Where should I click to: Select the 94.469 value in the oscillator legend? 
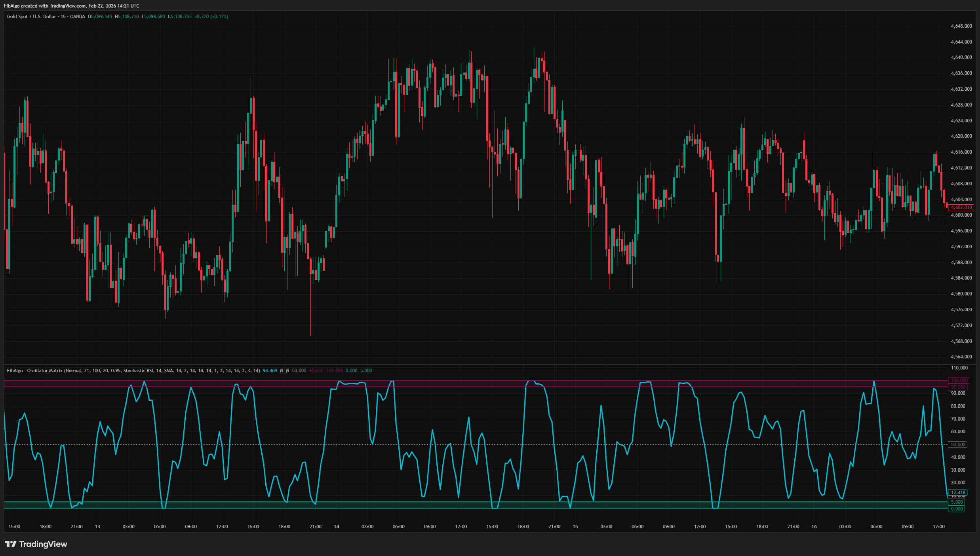pyautogui.click(x=269, y=371)
